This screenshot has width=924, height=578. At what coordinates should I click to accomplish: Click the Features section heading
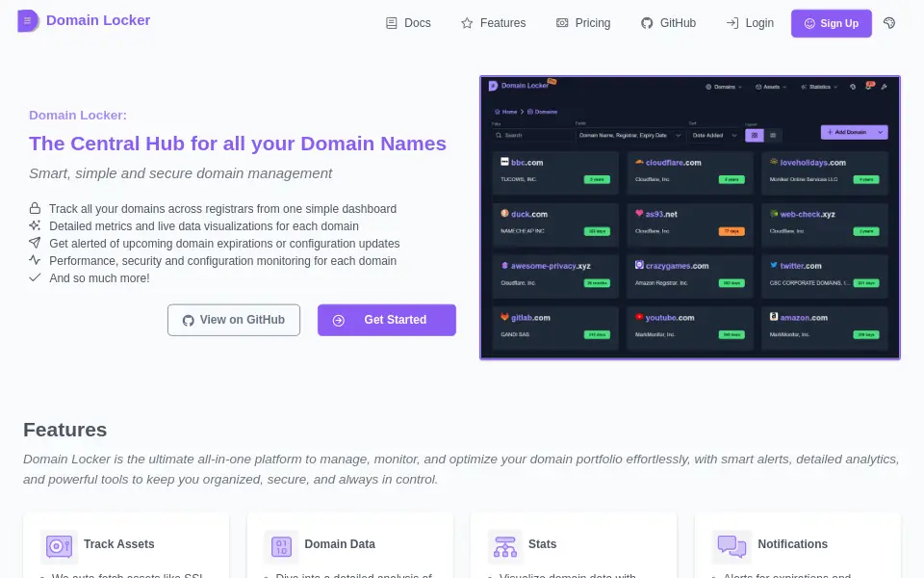point(64,430)
